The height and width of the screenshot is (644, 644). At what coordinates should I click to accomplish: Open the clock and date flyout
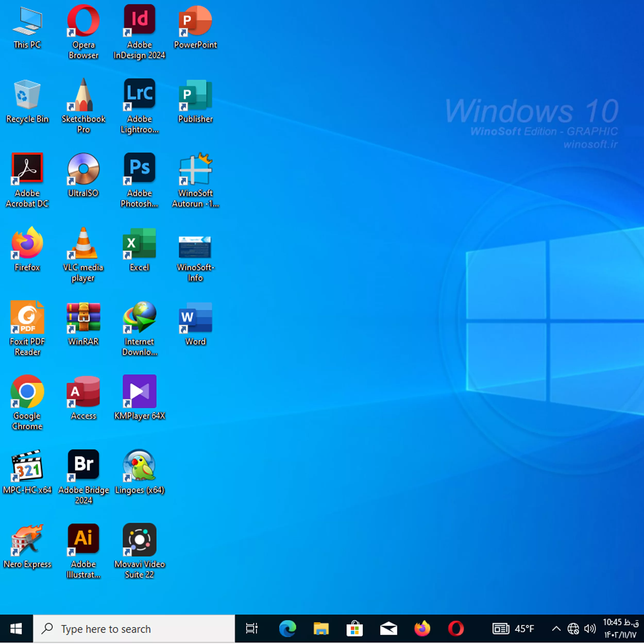620,629
